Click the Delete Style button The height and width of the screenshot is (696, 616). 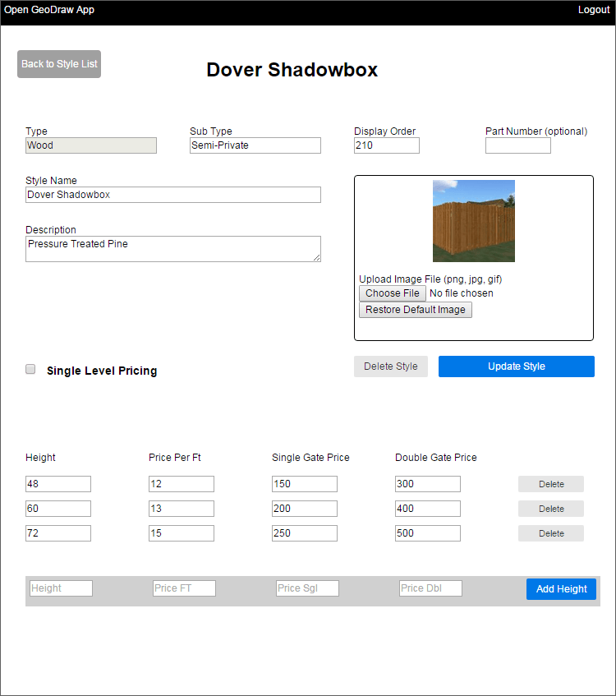(391, 366)
